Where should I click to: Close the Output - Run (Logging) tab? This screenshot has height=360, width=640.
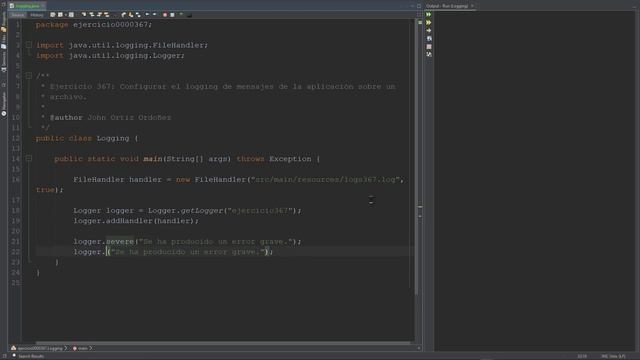click(472, 6)
